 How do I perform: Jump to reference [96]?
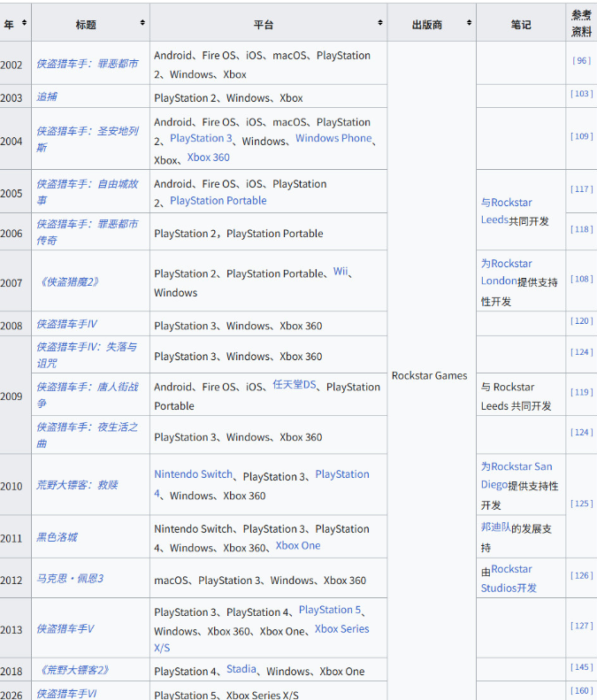coord(581,61)
